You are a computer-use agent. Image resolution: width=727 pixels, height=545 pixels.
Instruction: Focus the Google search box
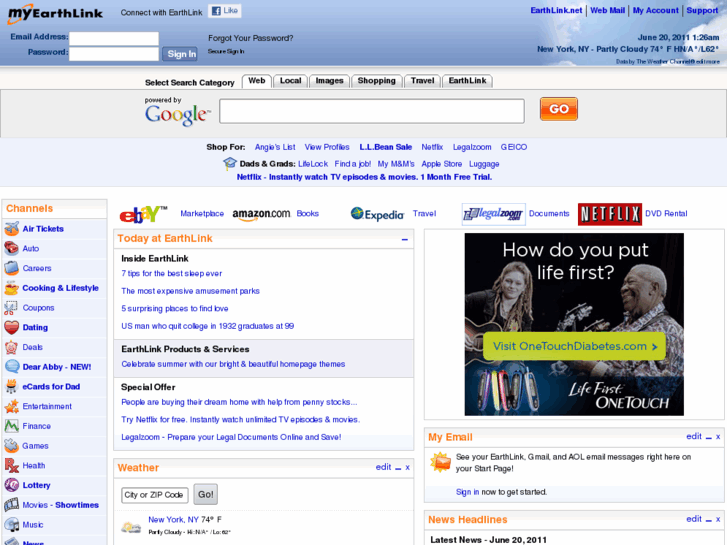pos(372,111)
